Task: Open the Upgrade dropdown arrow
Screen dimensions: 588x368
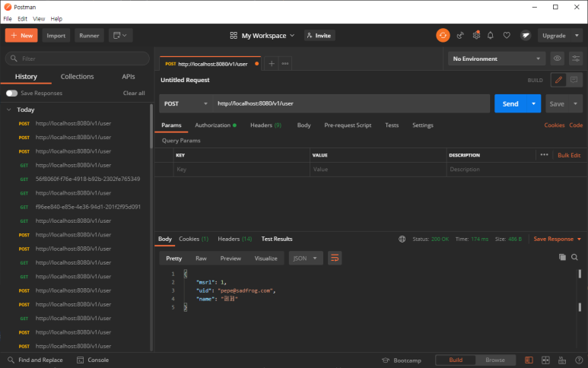Action: (x=577, y=36)
